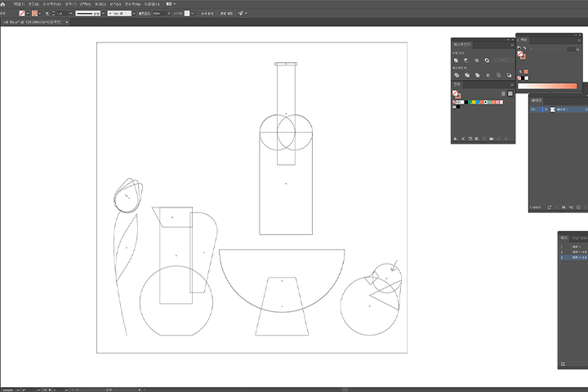Select the Swatches panel tab

tap(457, 84)
